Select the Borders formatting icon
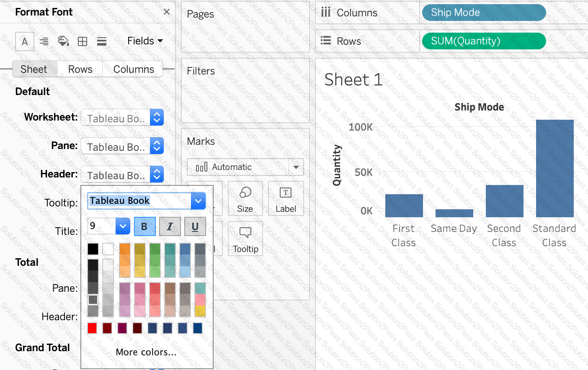This screenshot has width=588, height=370. coord(83,41)
